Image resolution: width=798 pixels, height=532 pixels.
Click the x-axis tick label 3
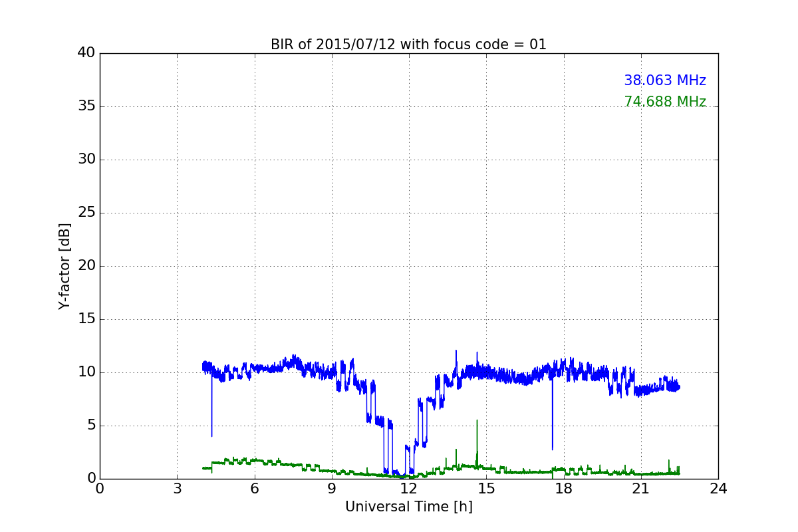[x=177, y=489]
